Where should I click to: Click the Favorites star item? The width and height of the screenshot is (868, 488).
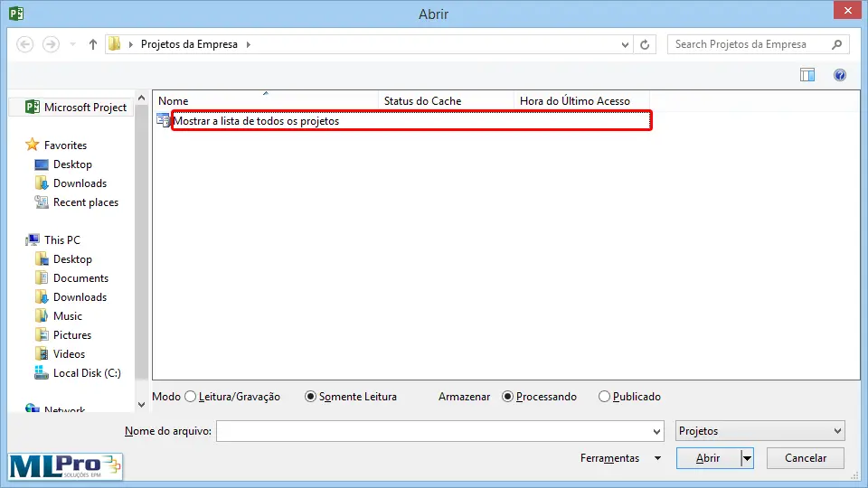click(x=56, y=145)
